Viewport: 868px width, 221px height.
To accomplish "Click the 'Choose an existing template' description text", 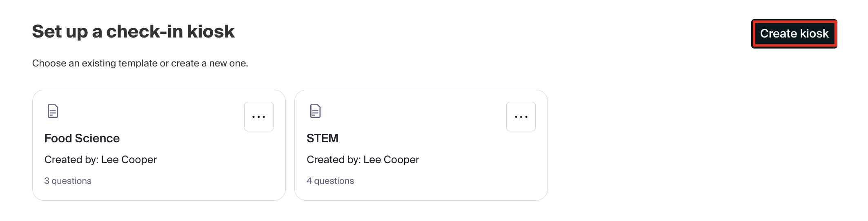I will point(140,63).
